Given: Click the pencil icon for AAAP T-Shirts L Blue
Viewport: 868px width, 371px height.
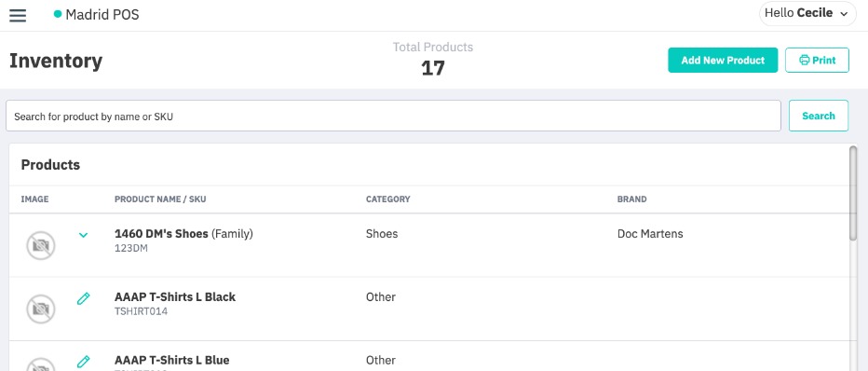Looking at the screenshot, I should [83, 362].
